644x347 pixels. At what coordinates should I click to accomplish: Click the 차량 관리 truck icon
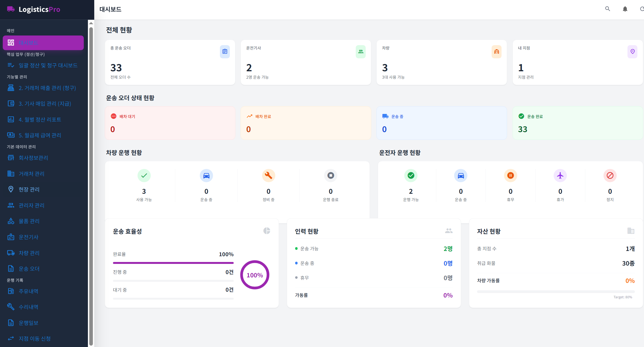coord(11,253)
